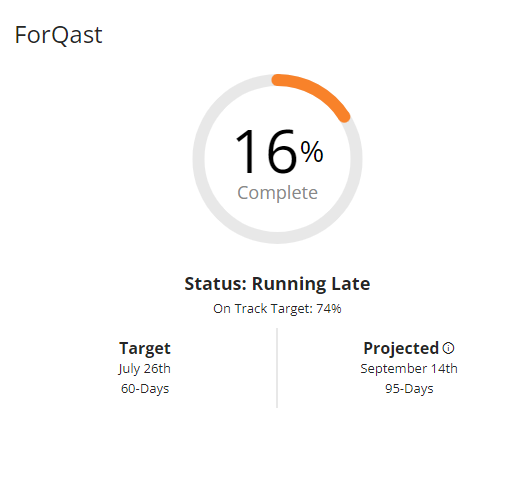
Task: Click the vertical divider between Target and Projected
Action: tap(277, 368)
